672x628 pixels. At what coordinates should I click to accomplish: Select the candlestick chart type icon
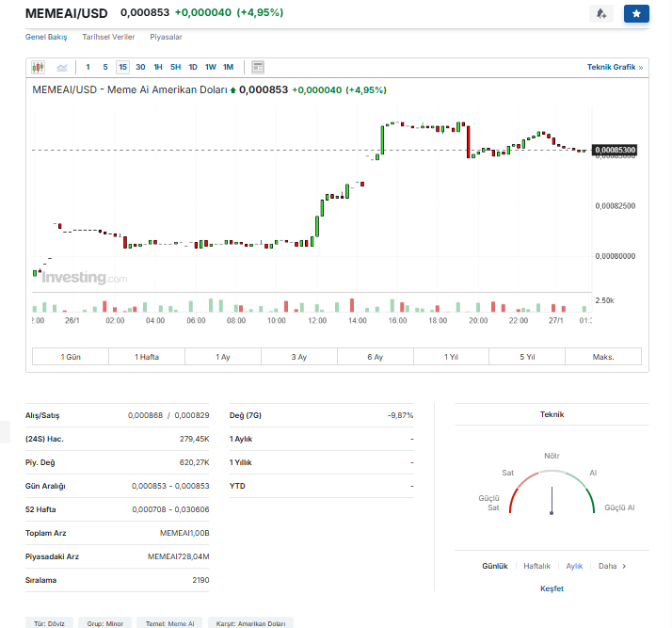tap(39, 67)
